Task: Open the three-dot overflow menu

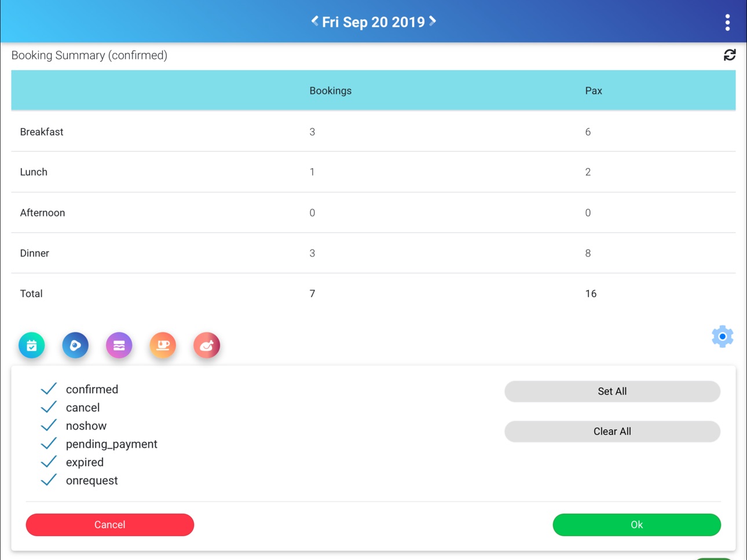Action: (x=727, y=22)
